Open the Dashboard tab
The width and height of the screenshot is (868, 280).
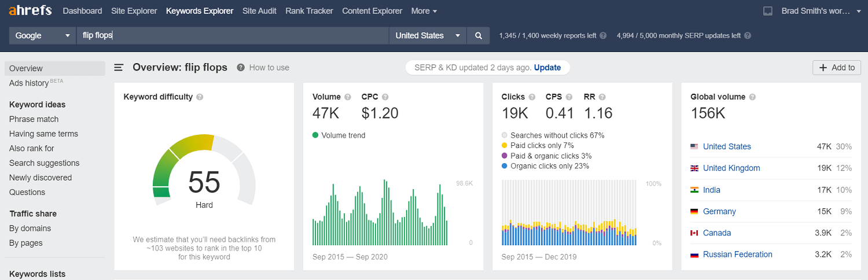coord(82,11)
